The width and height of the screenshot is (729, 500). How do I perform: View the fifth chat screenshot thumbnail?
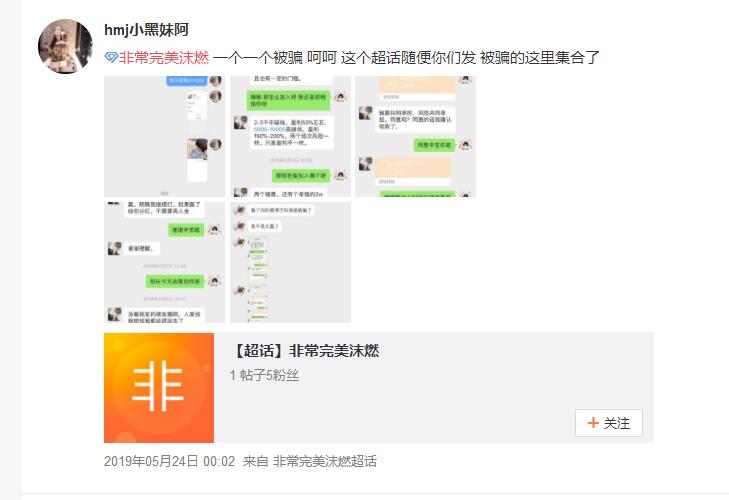[290, 262]
